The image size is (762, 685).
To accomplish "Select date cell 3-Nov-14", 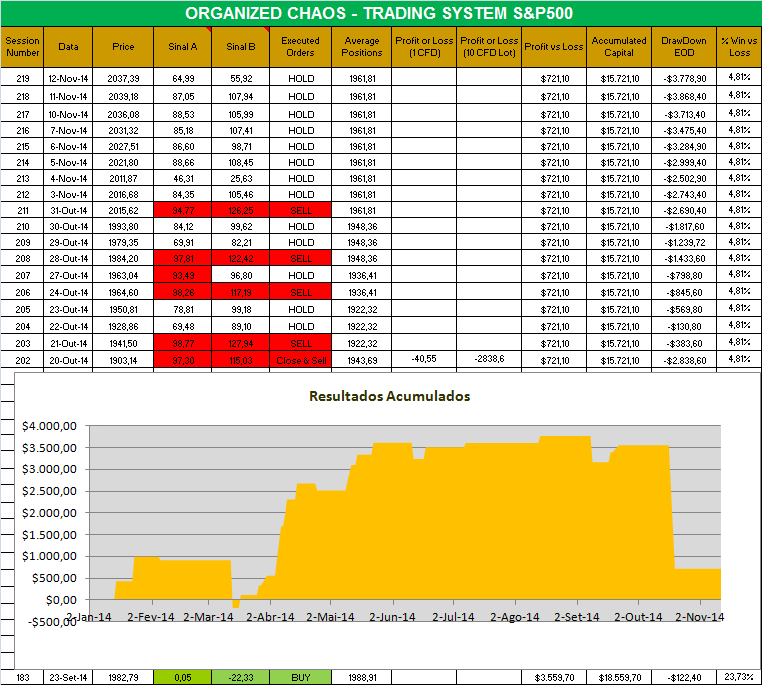I will click(68, 194).
